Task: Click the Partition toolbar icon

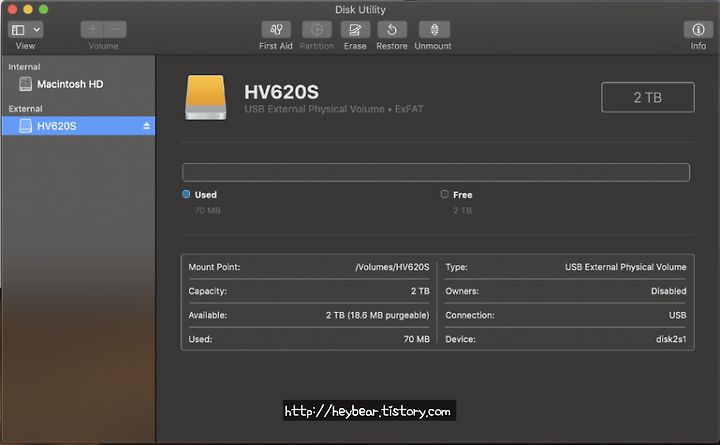Action: pos(316,30)
